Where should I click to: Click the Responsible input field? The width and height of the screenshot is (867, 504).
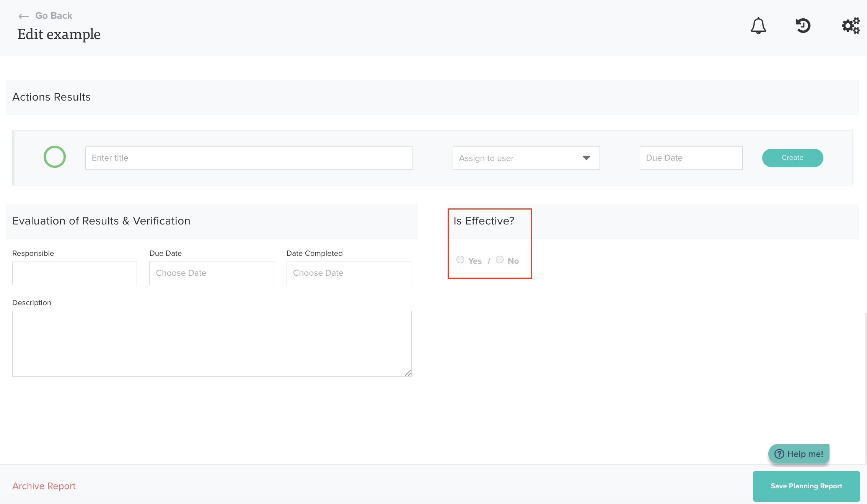(x=75, y=273)
